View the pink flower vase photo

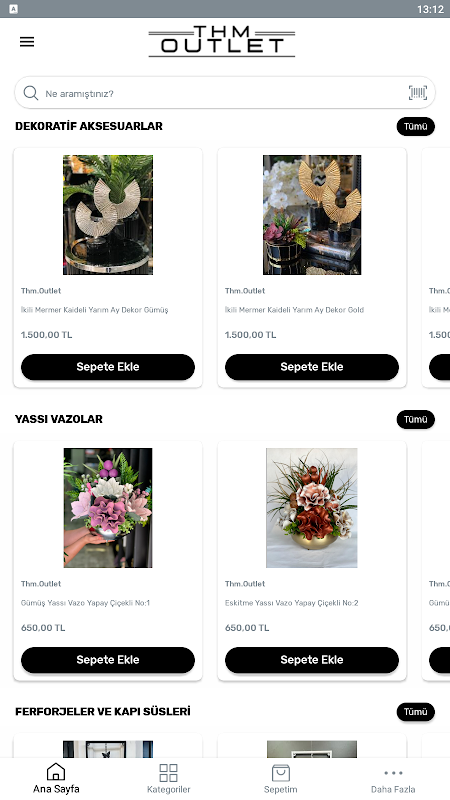(x=108, y=508)
